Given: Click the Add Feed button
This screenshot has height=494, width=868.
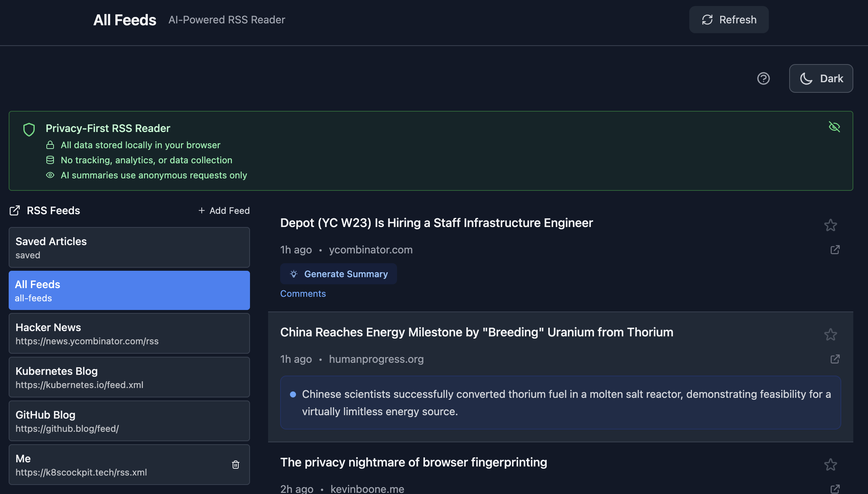Looking at the screenshot, I should (x=224, y=210).
